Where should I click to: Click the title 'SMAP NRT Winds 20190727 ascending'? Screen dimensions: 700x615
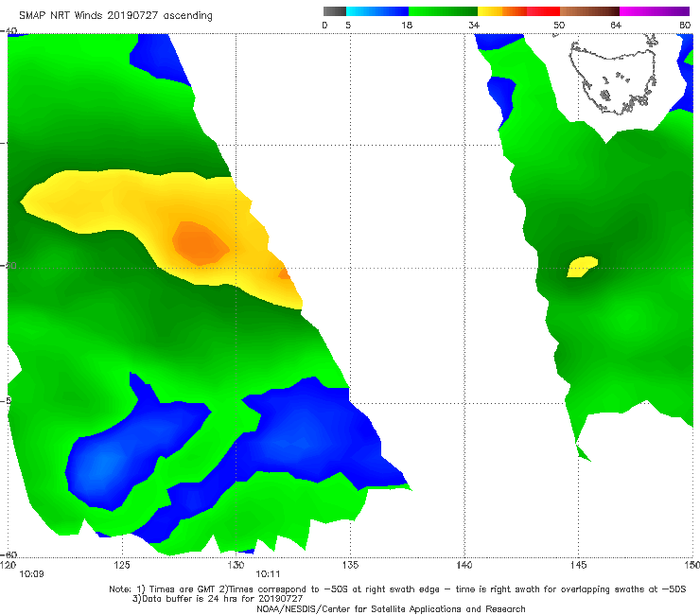pyautogui.click(x=115, y=16)
